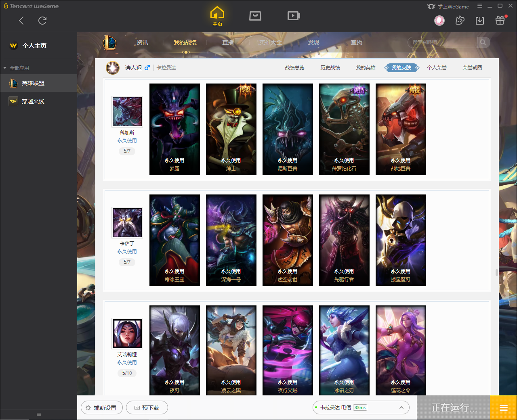Open the 荣誉截图 sub-tab
The image size is (517, 420).
click(472, 68)
